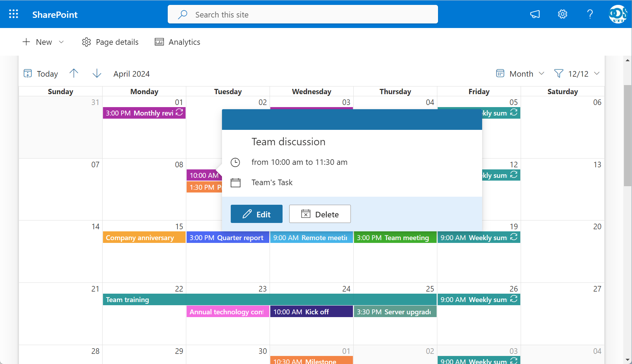632x364 pixels.
Task: Click the filter funnel icon
Action: click(558, 73)
